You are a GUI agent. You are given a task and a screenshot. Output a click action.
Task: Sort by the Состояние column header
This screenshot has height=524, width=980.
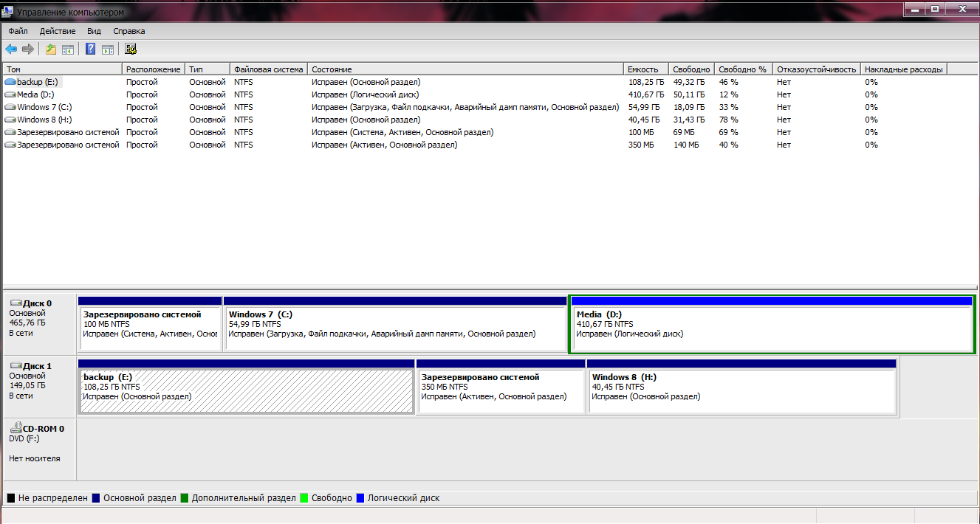click(466, 69)
